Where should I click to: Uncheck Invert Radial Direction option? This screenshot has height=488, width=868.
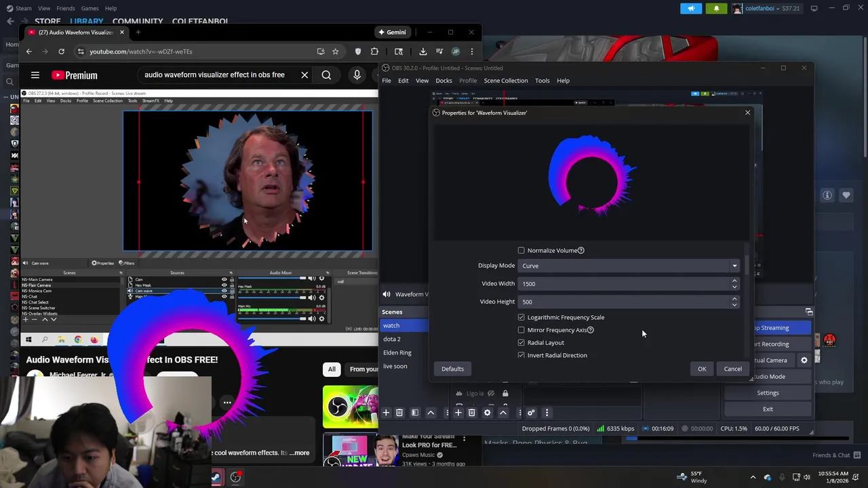coord(521,355)
